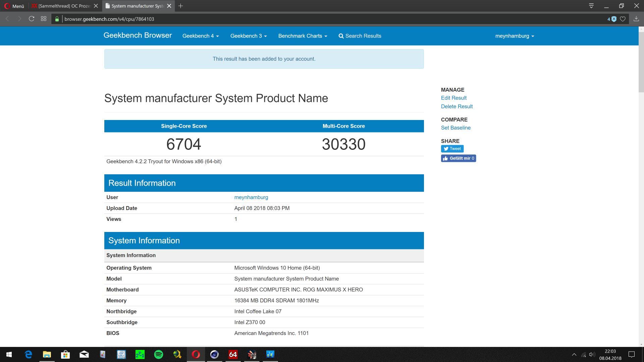Open the Benchmark Charts dropdown

click(x=302, y=36)
